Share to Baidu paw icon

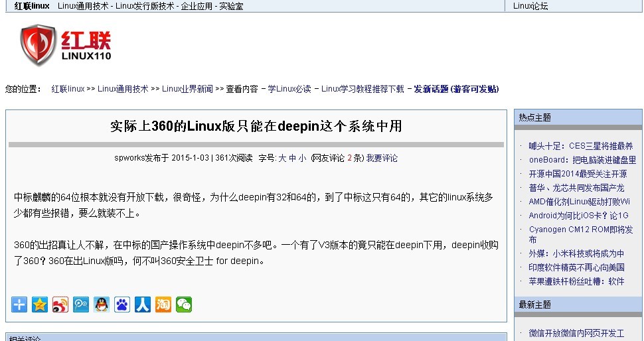point(122,305)
